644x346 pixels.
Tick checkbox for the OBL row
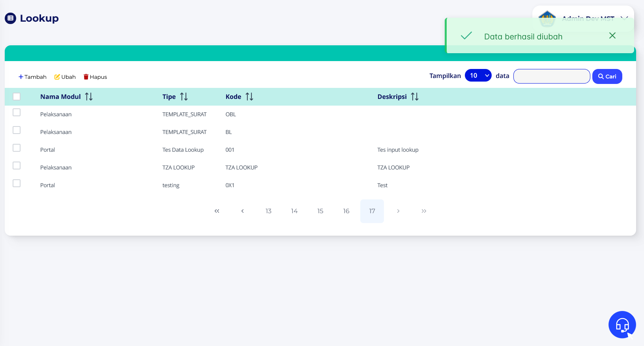(17, 113)
